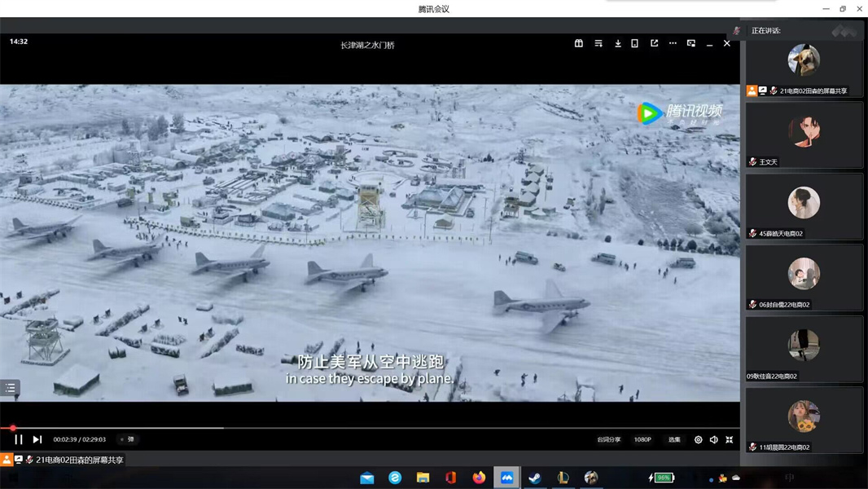Download the video with the download icon
Image resolution: width=868 pixels, height=489 pixels.
click(618, 43)
